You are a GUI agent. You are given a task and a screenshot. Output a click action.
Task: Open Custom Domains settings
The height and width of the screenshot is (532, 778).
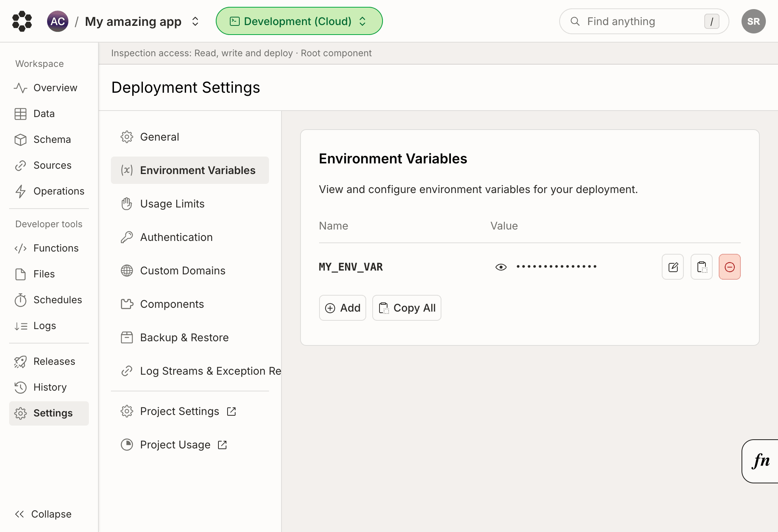pyautogui.click(x=190, y=271)
